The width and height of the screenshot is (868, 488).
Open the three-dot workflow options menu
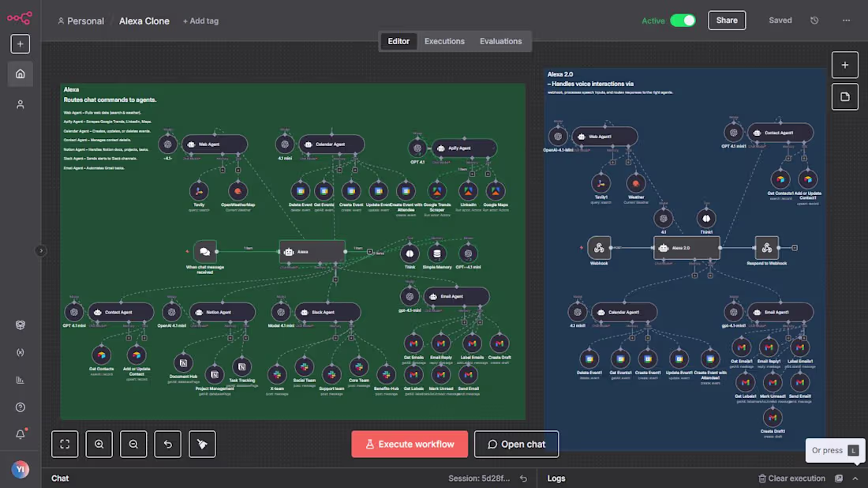[846, 21]
